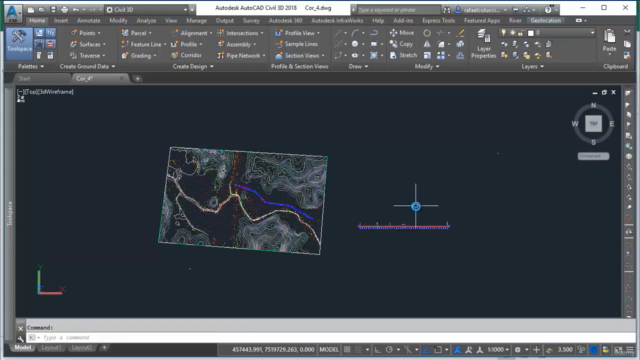Click the Help question mark icon
This screenshot has width=640, height=360.
pyautogui.click(x=548, y=9)
